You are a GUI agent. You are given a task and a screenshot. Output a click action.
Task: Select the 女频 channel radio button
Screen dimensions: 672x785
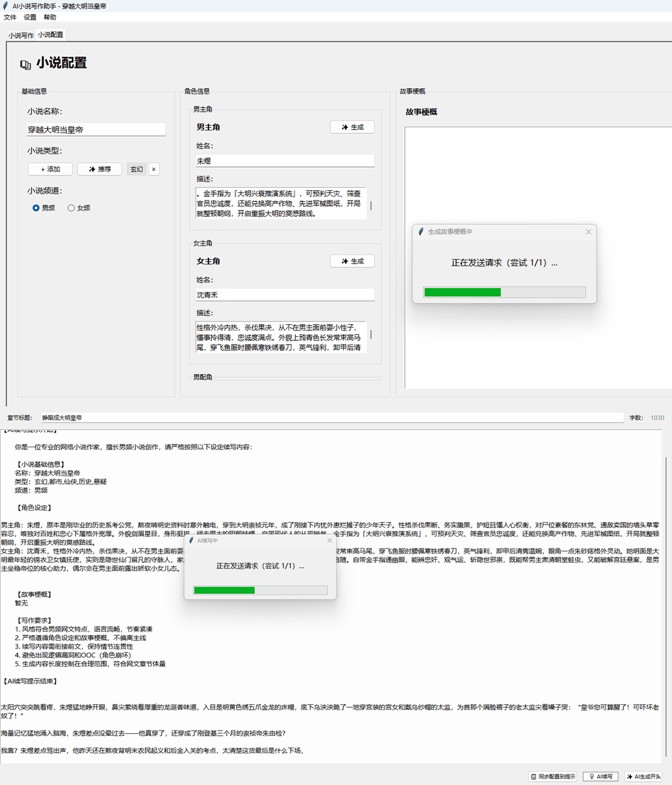(x=71, y=209)
